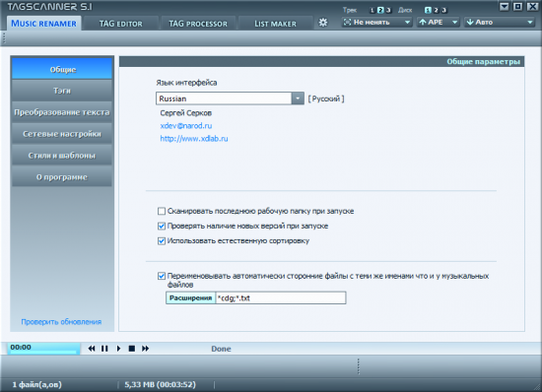Click '5,33 MB (00:03:52)' status entry
This screenshot has width=542, height=392.
tap(160, 384)
